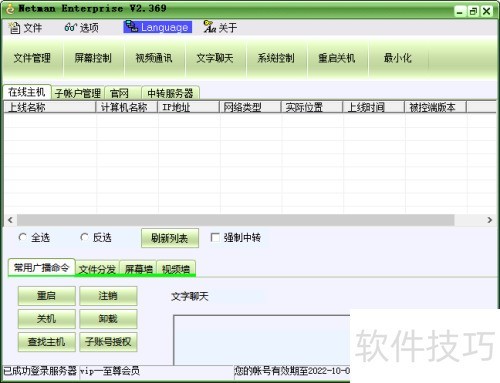Sort by the 计算机名称 column header
Viewport: 500px width, 383px height.
[127, 107]
